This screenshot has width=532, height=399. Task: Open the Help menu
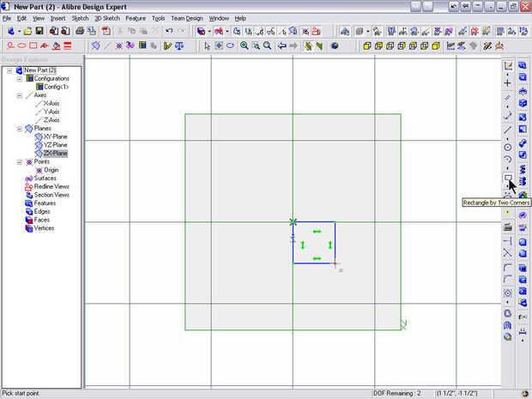(240, 18)
